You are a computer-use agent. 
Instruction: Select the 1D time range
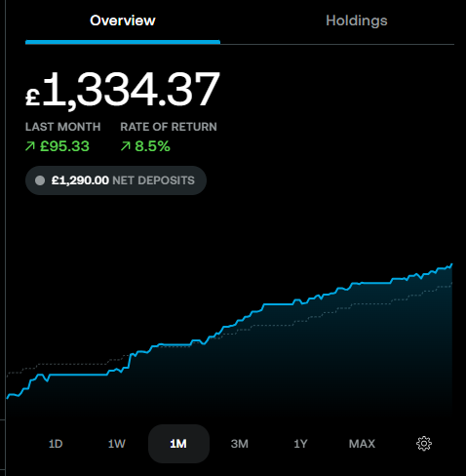click(x=56, y=444)
